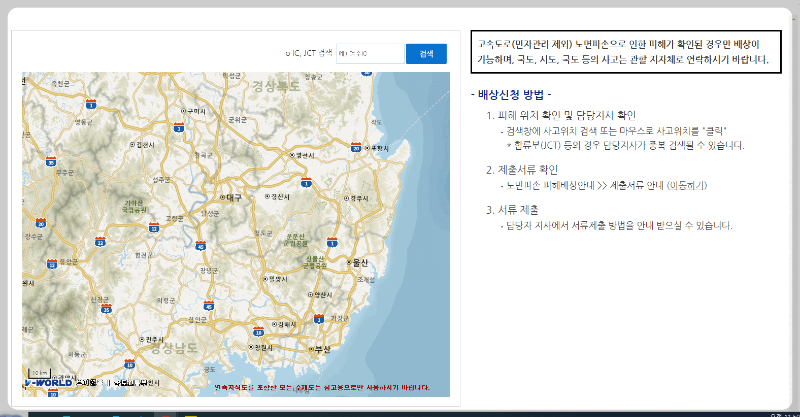This screenshot has width=800, height=417.
Task: Click the 운문산 군립공원 label
Action: point(295,240)
